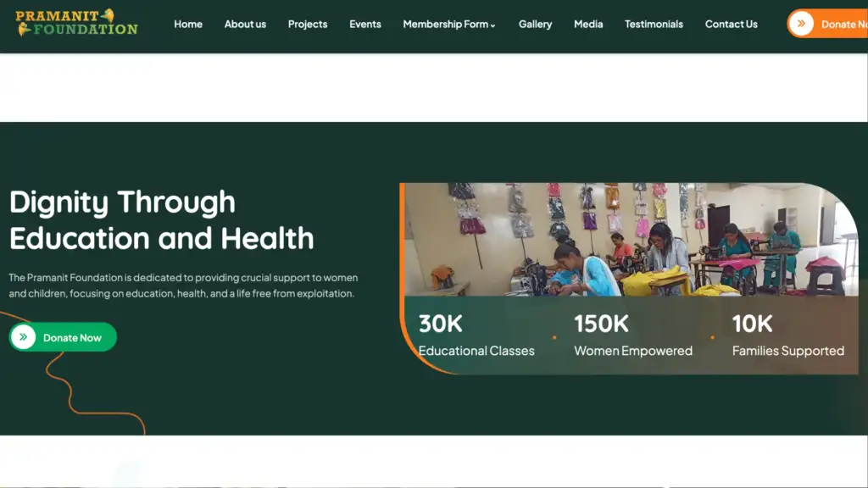Navigate to the Projects section
This screenshot has width=868, height=488.
pos(308,24)
